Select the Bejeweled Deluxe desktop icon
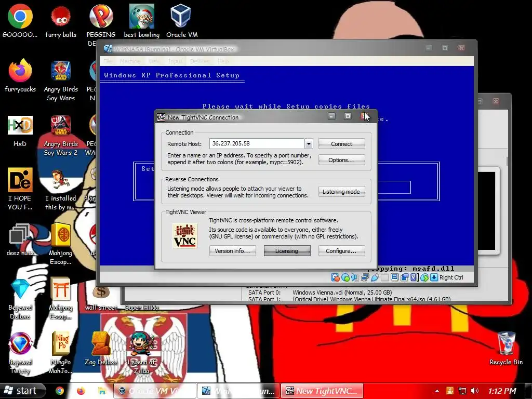 [x=20, y=299]
